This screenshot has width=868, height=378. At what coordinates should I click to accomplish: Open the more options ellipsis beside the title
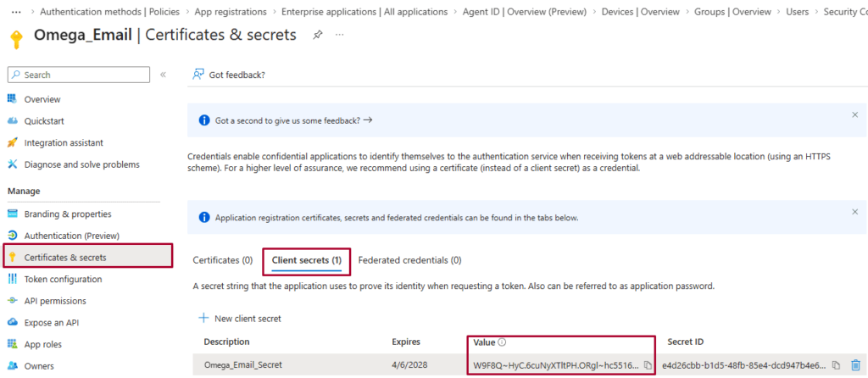point(340,35)
